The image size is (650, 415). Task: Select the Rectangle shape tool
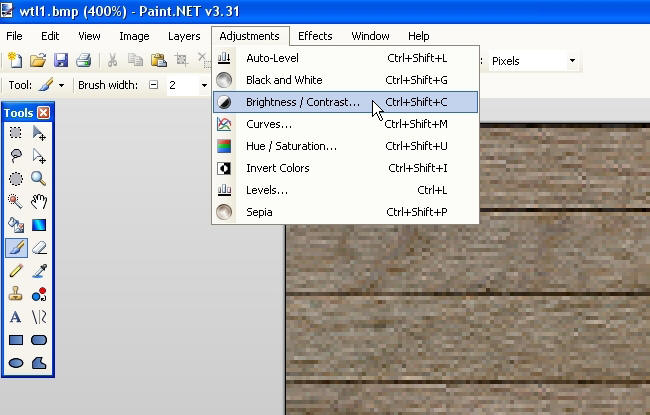click(16, 340)
